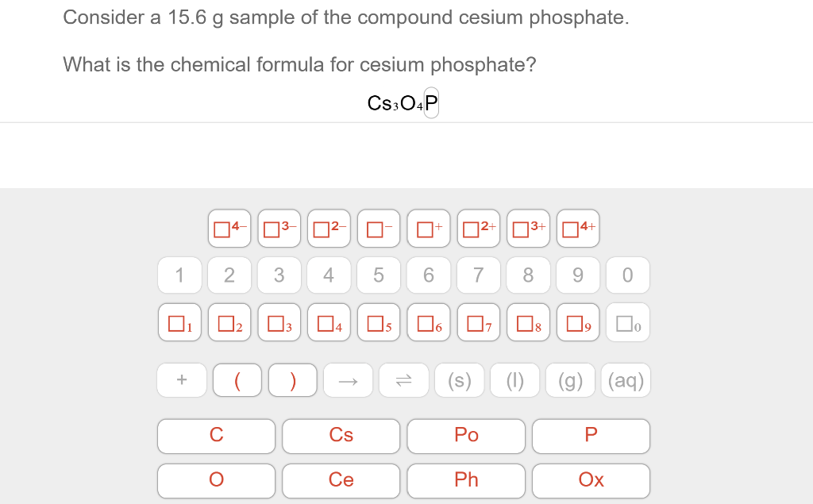This screenshot has height=504, width=813.
Task: Insert the solid state symbol (s)
Action: (x=459, y=379)
